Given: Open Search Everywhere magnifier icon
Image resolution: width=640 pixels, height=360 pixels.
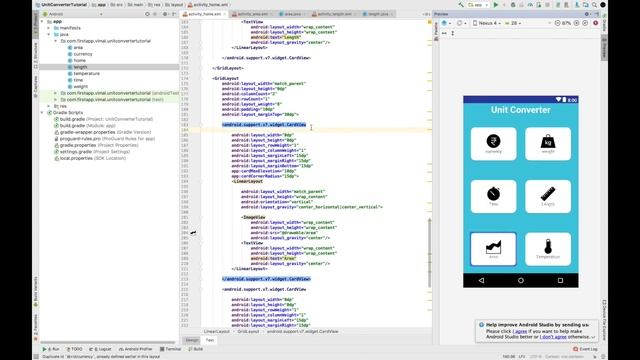Looking at the screenshot, I should pos(594,5).
